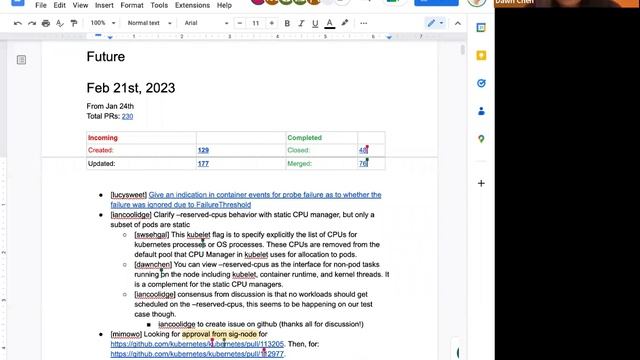
Task: Open the Created 129 link
Action: point(203,150)
